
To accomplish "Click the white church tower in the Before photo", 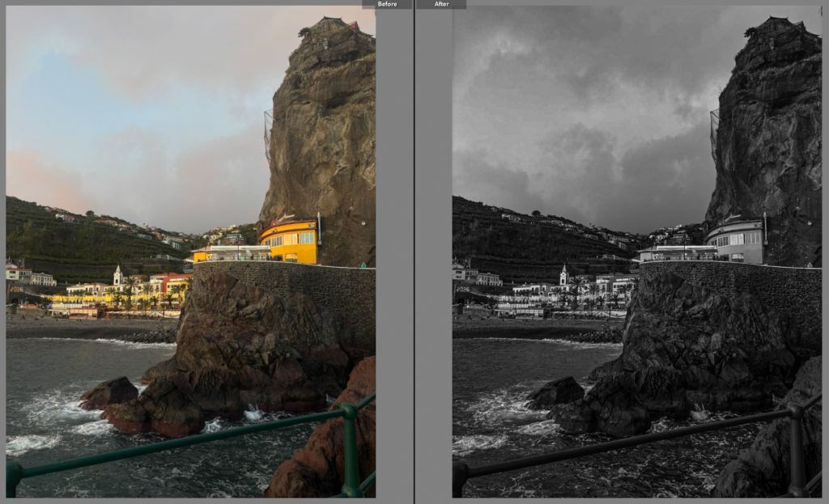I will point(117,275).
